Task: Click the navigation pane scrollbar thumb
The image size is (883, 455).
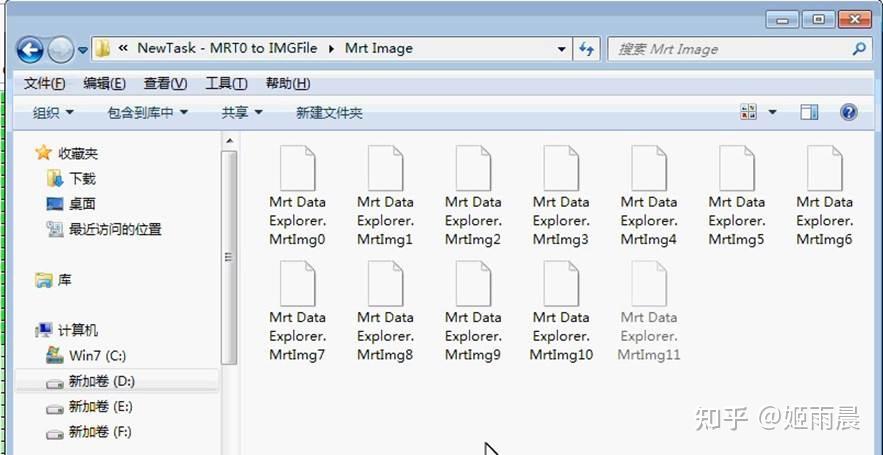Action: [x=229, y=257]
